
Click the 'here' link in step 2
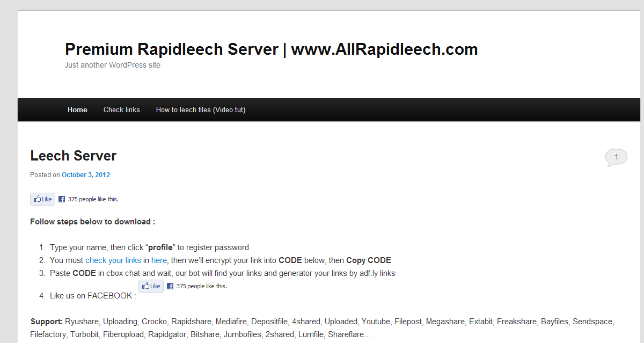point(159,260)
